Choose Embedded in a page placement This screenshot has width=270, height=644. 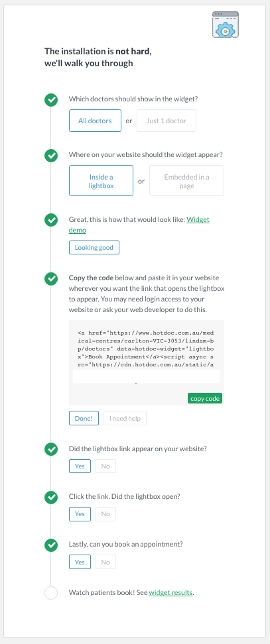point(186,181)
